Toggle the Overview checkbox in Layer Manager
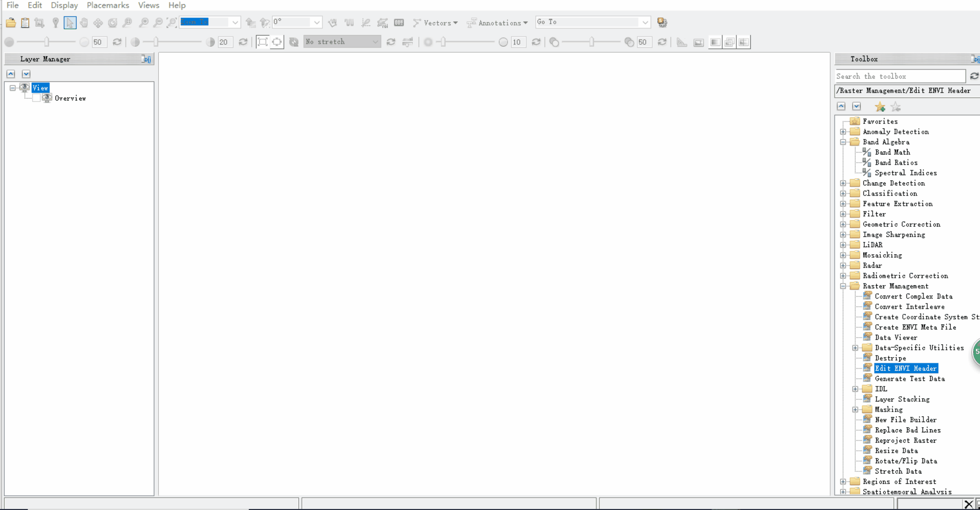Image resolution: width=980 pixels, height=510 pixels. [x=37, y=98]
